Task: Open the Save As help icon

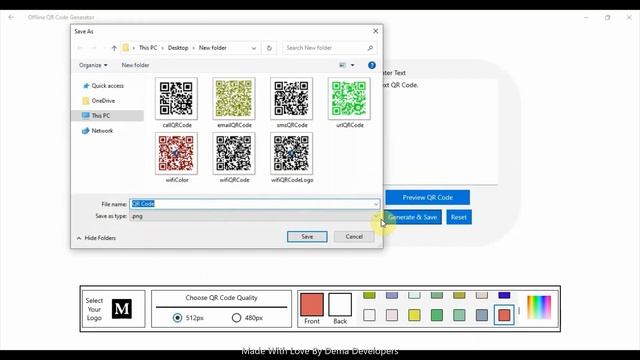Action: pyautogui.click(x=371, y=65)
